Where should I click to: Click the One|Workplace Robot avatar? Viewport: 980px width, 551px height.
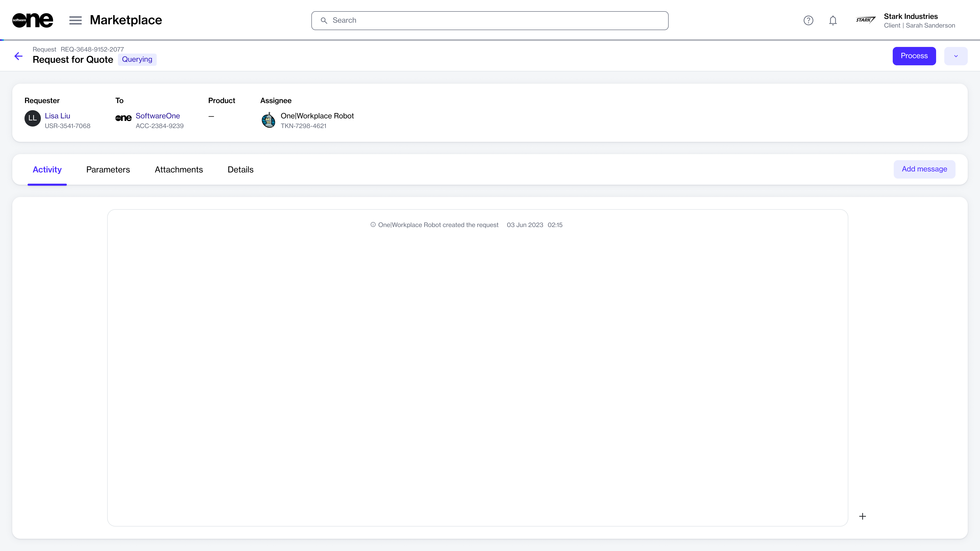point(268,120)
